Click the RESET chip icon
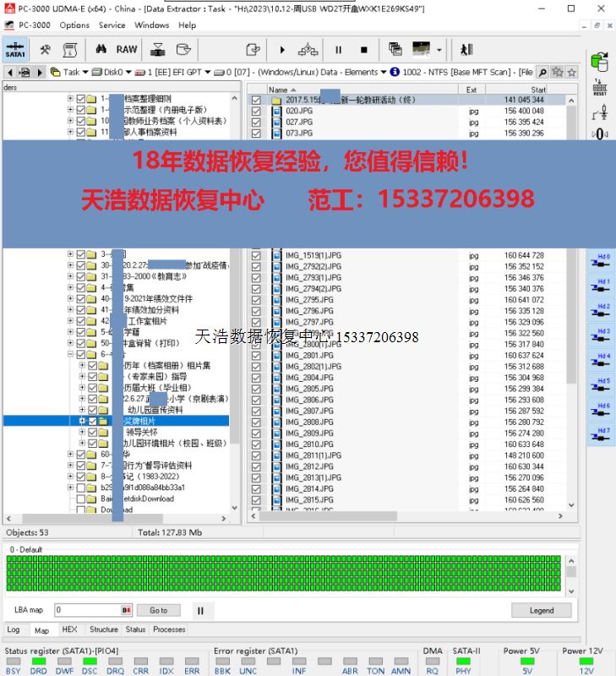Viewport: 616px width, 676px height. (x=600, y=89)
